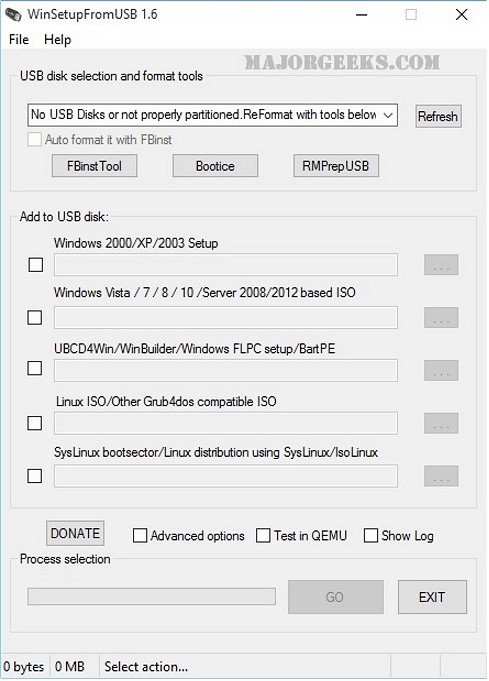Viewport: 489px width, 681px height.
Task: Tick the Linux ISO/Other Grub4dos checkbox
Action: pos(35,423)
